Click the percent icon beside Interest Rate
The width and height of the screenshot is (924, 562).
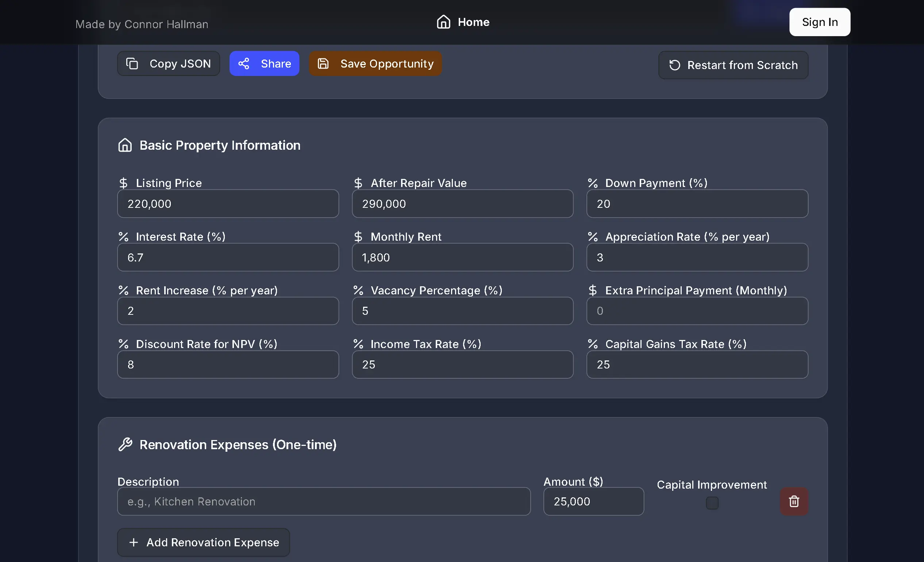tap(123, 237)
